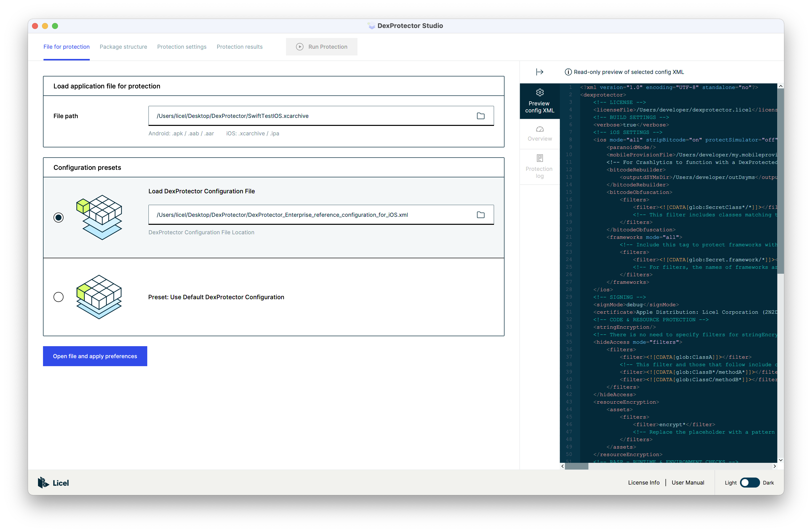Click the scroll up arrow in XML preview

780,86
